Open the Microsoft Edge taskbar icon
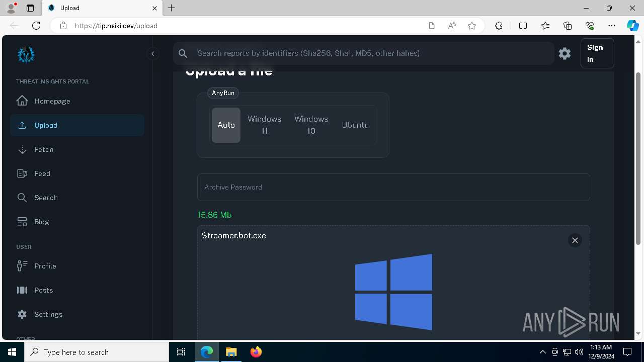This screenshot has height=362, width=644. 207,352
